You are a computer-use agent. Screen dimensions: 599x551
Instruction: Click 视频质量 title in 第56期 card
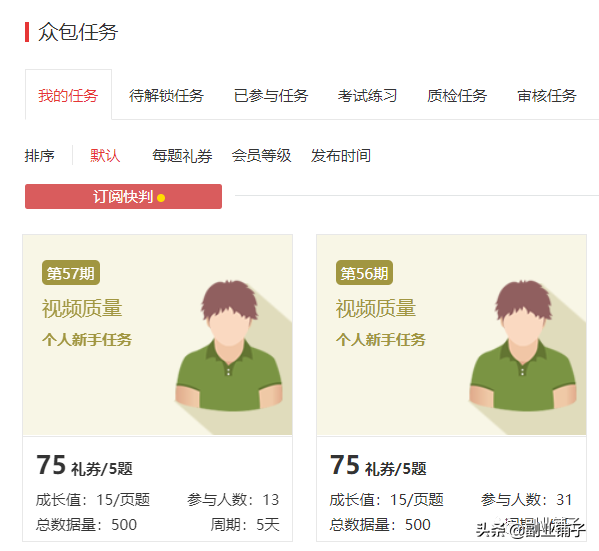pyautogui.click(x=376, y=308)
